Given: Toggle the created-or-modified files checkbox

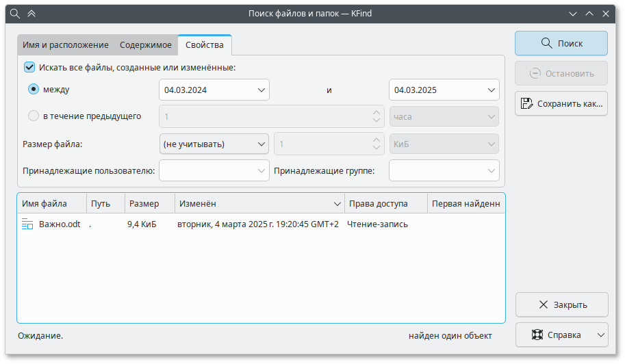Looking at the screenshot, I should click(29, 67).
